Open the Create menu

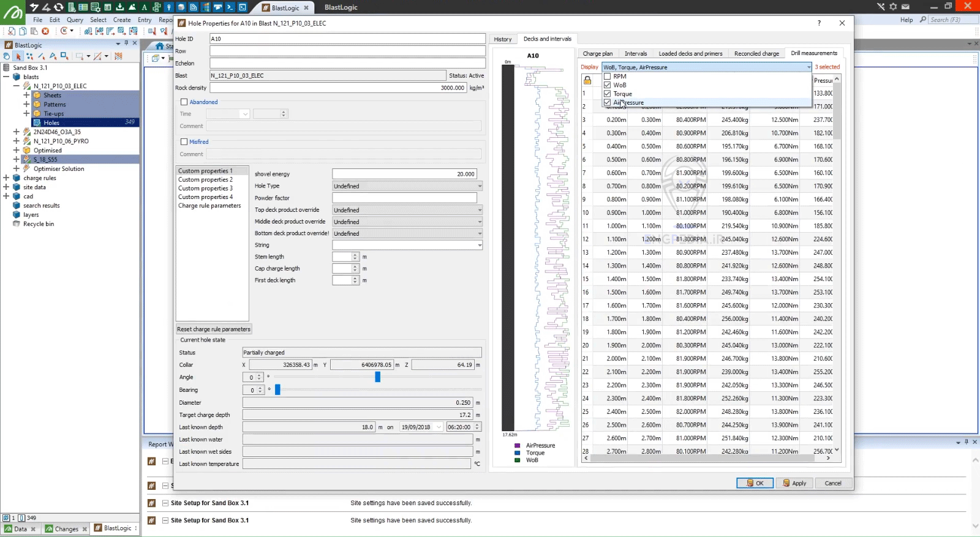[122, 20]
